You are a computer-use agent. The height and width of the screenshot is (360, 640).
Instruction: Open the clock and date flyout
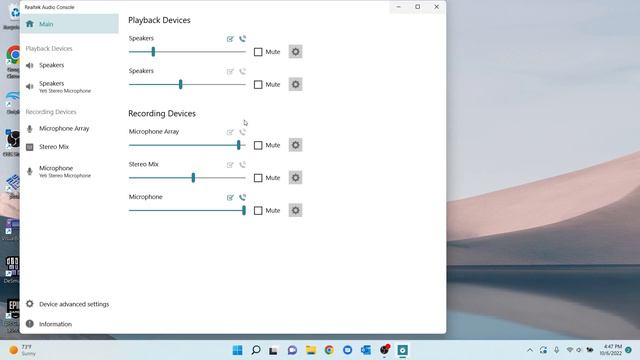[x=611, y=350]
